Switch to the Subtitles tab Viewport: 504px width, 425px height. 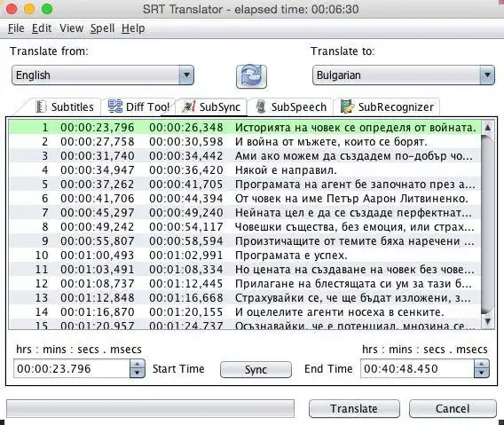click(64, 106)
